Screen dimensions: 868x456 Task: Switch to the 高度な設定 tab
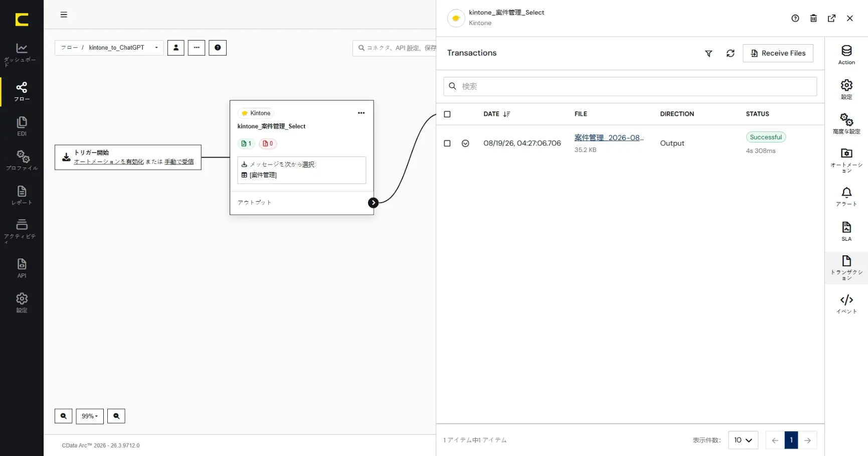(x=846, y=123)
